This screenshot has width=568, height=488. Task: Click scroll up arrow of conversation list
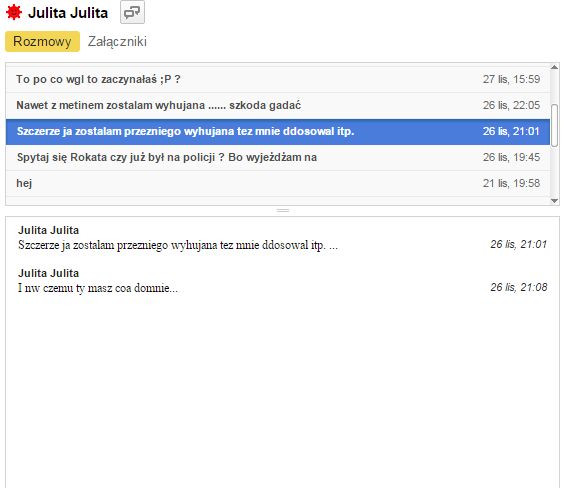554,67
